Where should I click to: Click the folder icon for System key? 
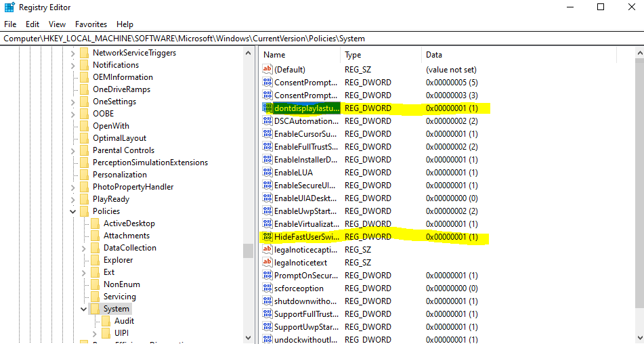(x=95, y=309)
